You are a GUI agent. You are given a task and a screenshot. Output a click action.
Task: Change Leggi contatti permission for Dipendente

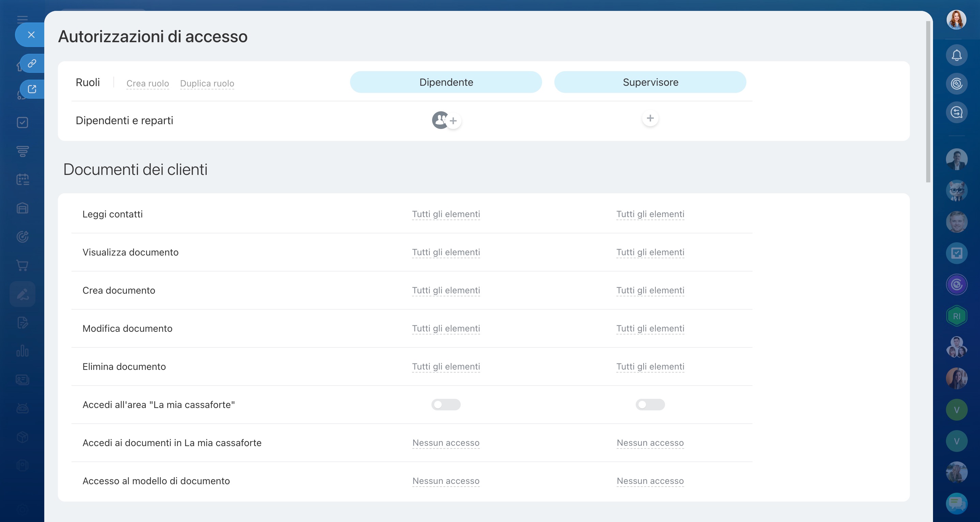pos(446,214)
